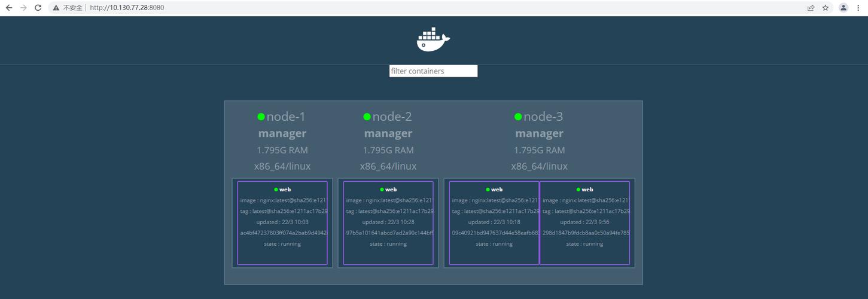
Task: Click the image line in node-1's container
Action: tap(283, 200)
